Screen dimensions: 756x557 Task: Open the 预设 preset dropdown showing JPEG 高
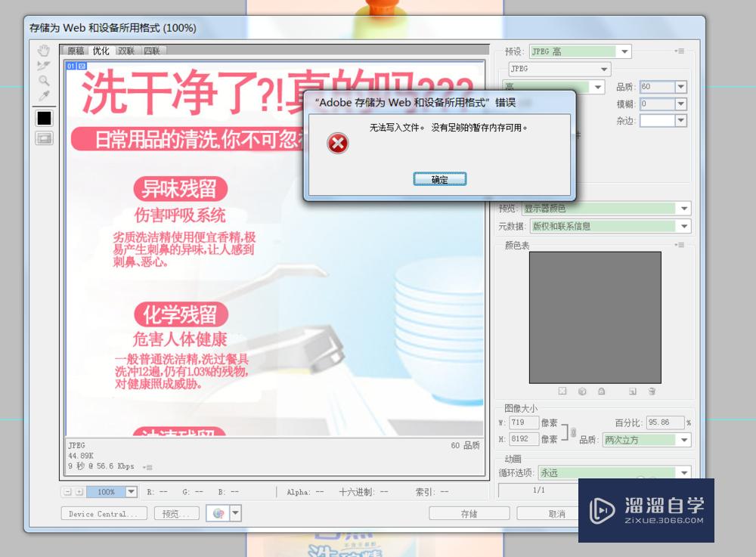coord(624,51)
